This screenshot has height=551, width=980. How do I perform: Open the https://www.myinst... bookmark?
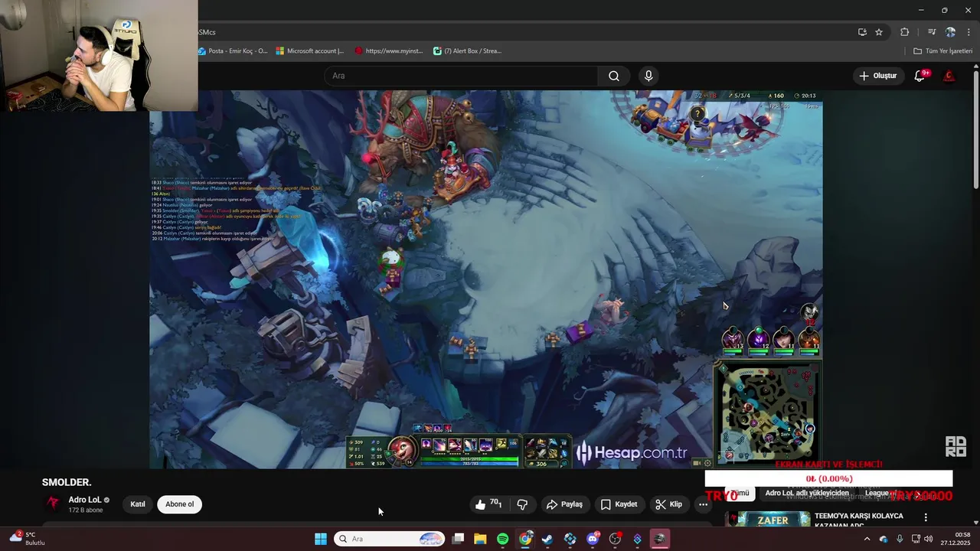(x=389, y=51)
